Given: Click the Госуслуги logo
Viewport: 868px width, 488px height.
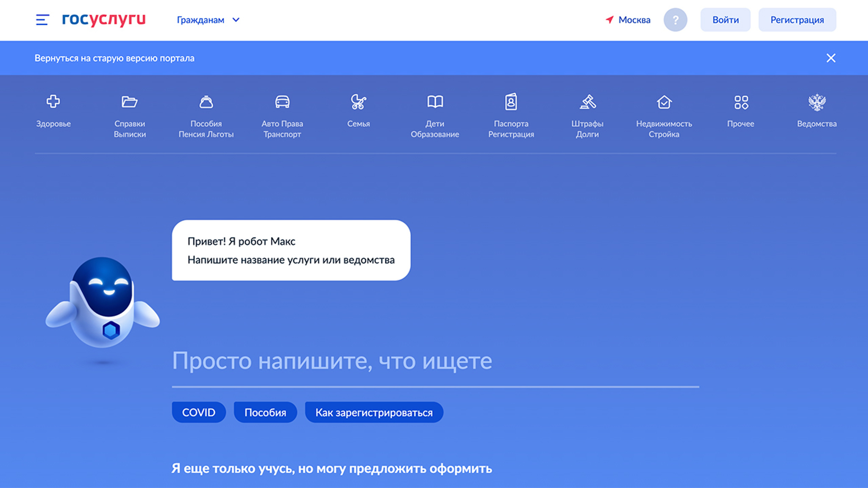Looking at the screenshot, I should tap(104, 19).
